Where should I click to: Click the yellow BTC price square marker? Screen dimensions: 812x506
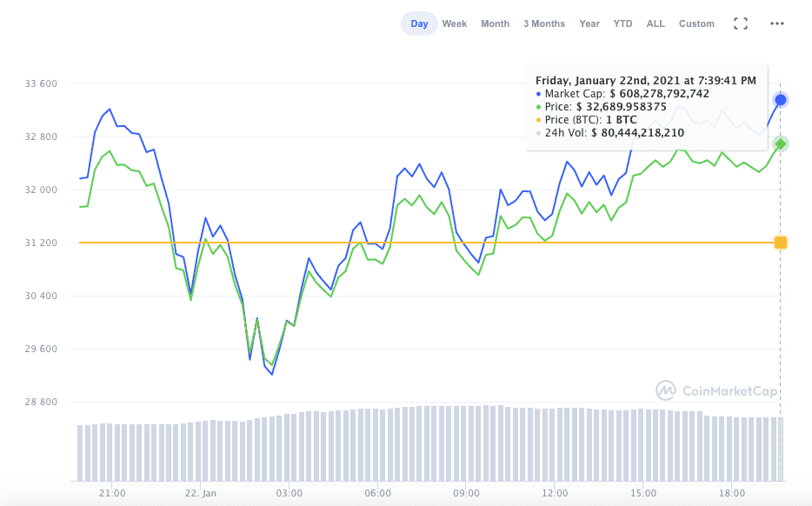[x=781, y=243]
